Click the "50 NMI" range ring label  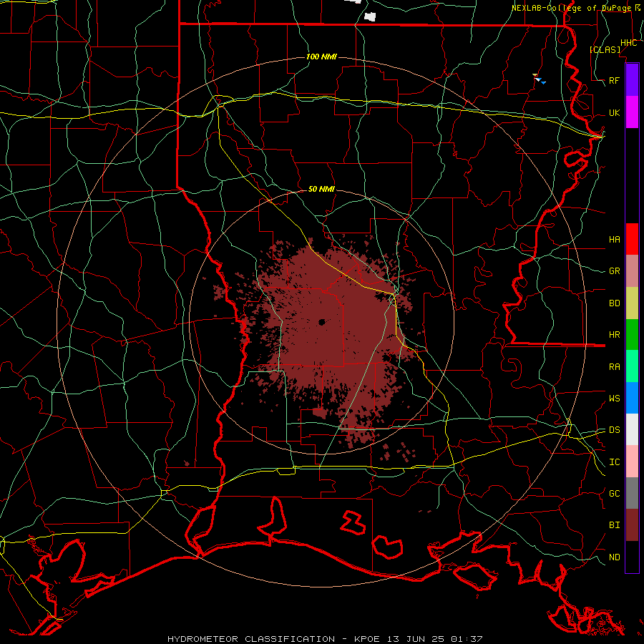[321, 189]
